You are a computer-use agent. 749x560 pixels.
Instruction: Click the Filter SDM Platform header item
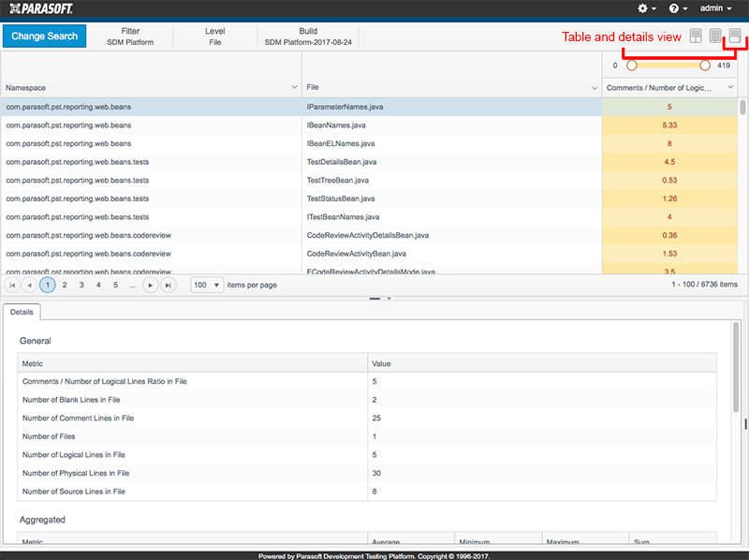tap(130, 37)
